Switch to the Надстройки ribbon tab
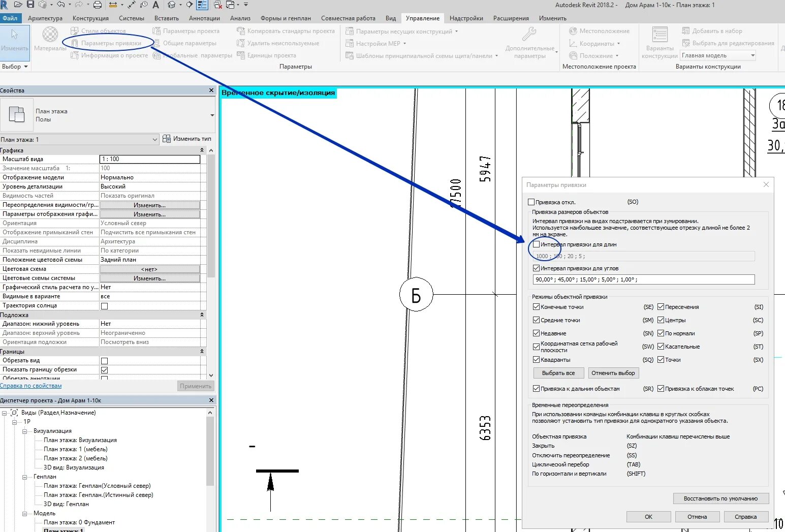The height and width of the screenshot is (532, 785). (466, 18)
